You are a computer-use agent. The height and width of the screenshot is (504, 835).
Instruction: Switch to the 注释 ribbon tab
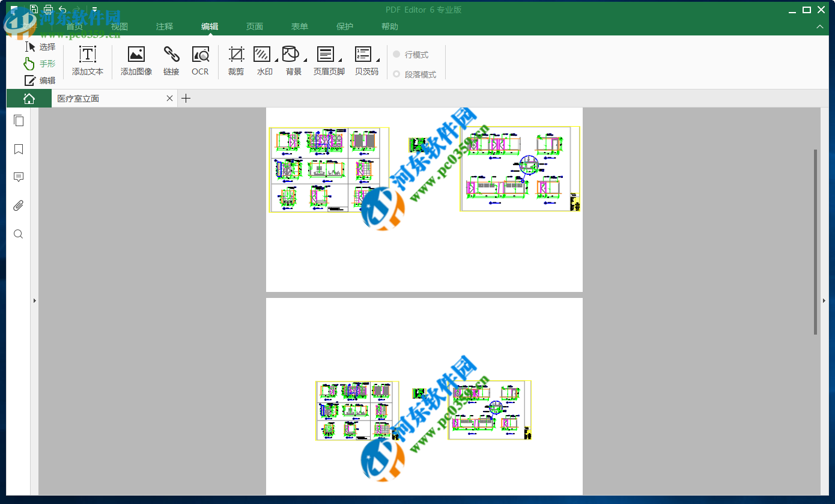point(164,26)
